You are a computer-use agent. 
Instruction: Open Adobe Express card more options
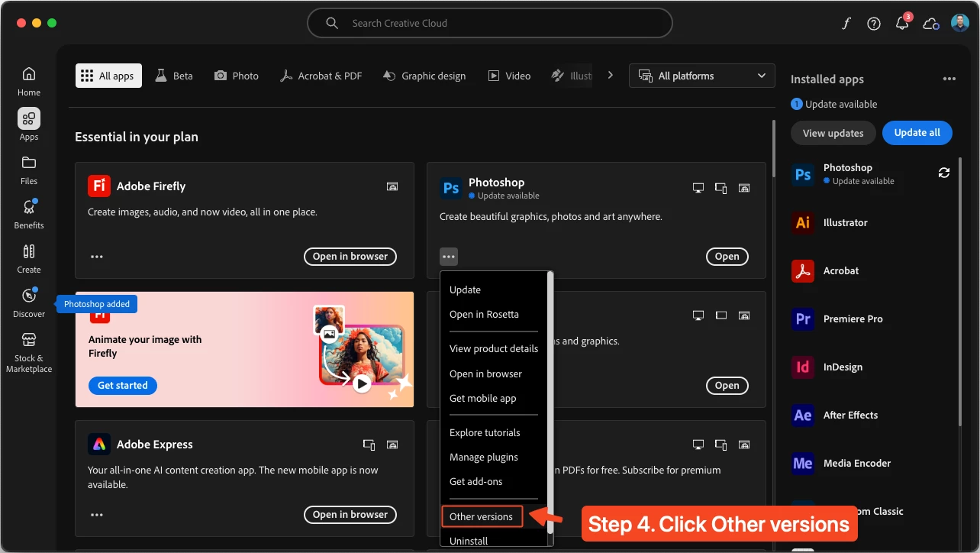(97, 515)
